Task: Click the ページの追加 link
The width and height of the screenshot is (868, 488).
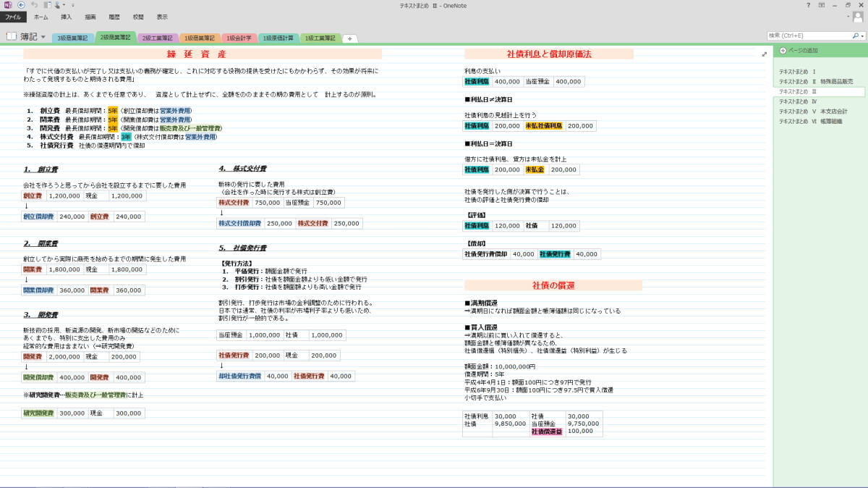Action: [803, 51]
